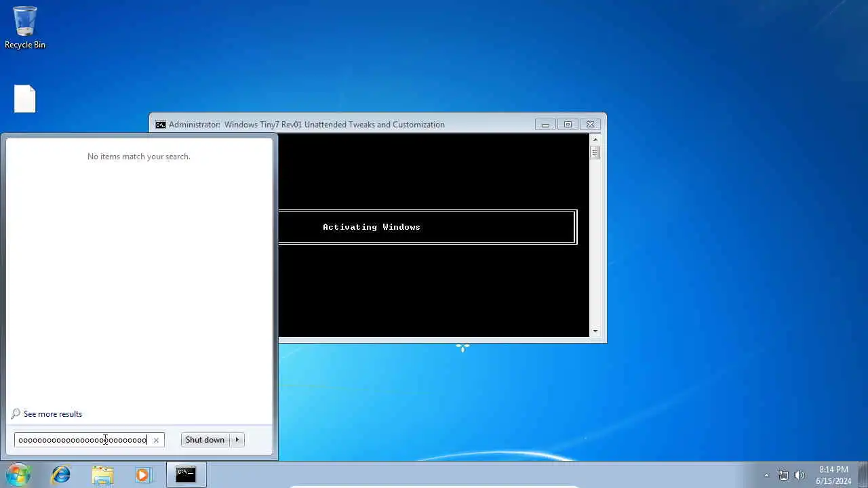The image size is (868, 488).
Task: Launch Internet Explorer from taskbar
Action: tap(61, 474)
